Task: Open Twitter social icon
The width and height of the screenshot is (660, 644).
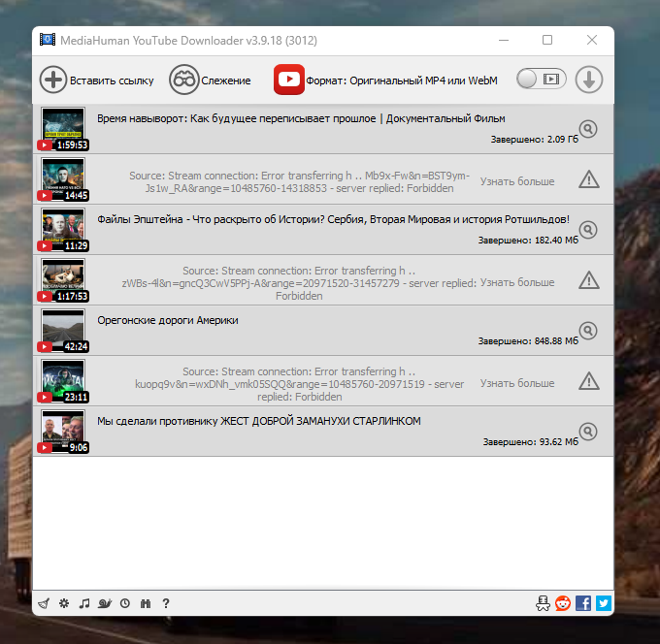Action: coord(603,603)
